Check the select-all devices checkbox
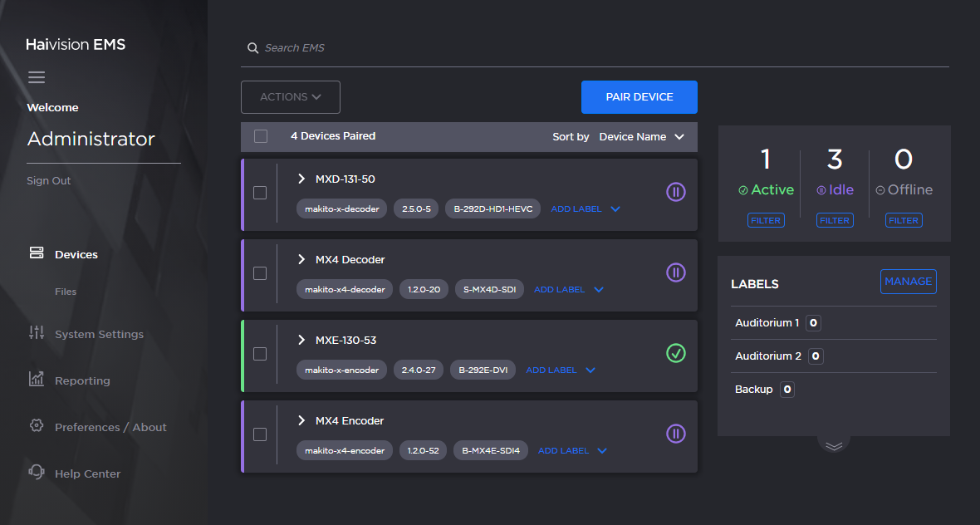980x525 pixels. [260, 135]
